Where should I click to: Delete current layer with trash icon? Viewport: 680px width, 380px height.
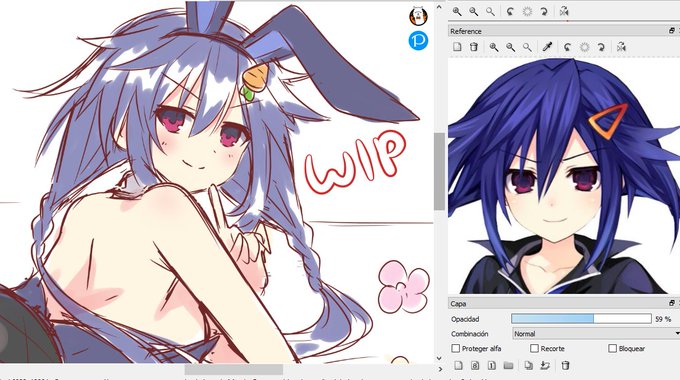pos(565,366)
